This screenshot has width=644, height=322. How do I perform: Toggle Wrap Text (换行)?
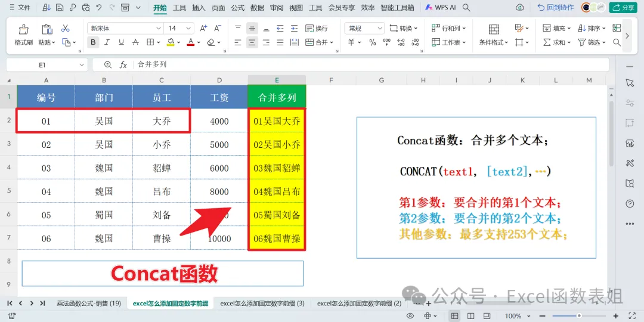point(317,29)
